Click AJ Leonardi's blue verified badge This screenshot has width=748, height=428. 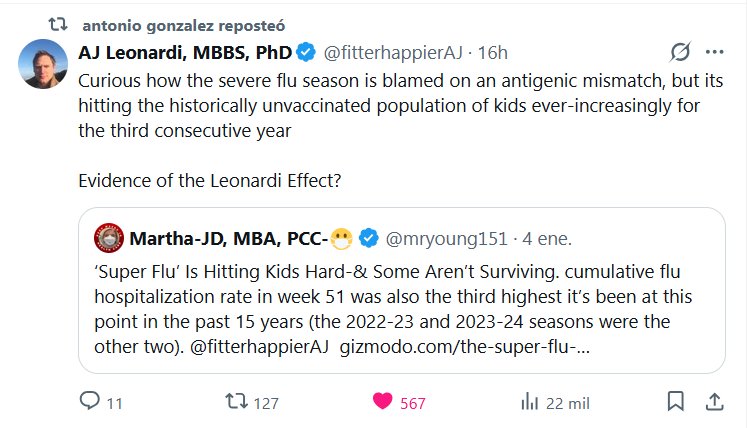[x=308, y=53]
